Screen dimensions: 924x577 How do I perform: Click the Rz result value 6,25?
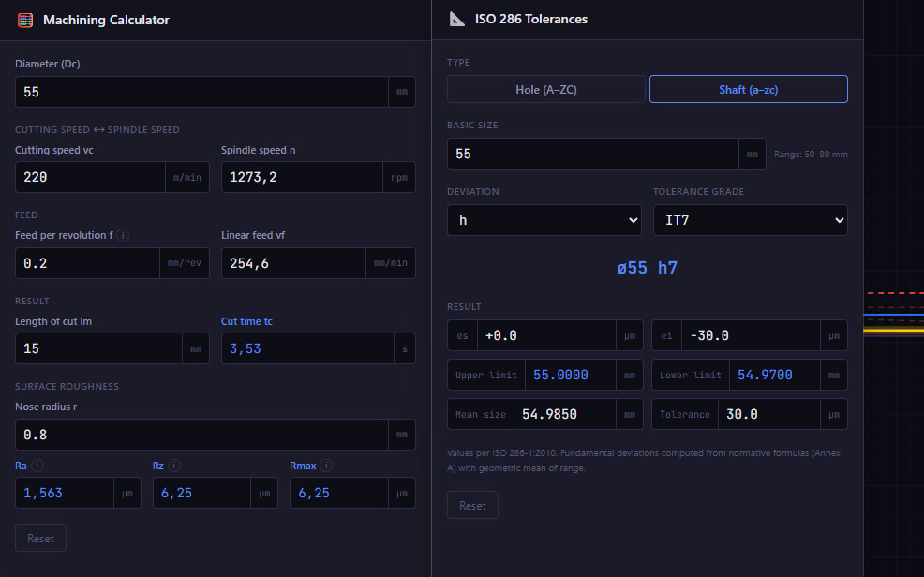tap(177, 493)
